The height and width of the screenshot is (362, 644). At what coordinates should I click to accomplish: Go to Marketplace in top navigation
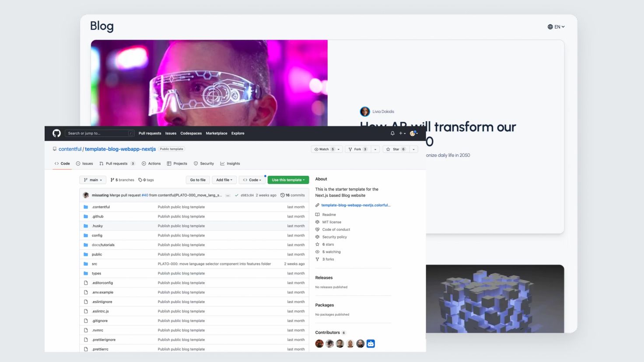(x=217, y=133)
